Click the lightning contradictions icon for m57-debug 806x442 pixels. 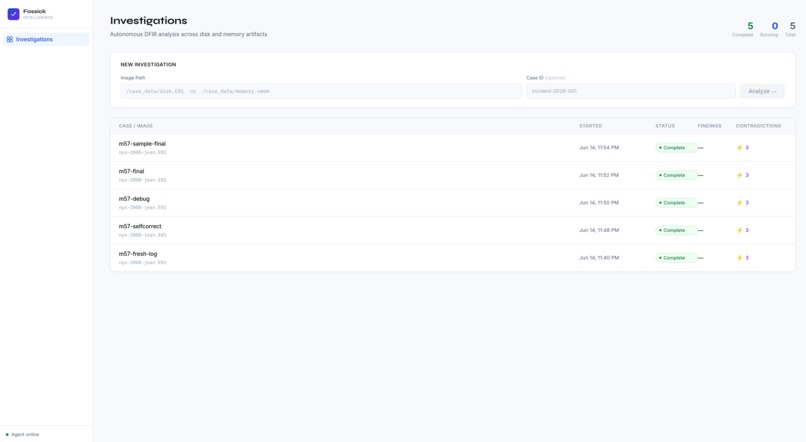click(740, 202)
